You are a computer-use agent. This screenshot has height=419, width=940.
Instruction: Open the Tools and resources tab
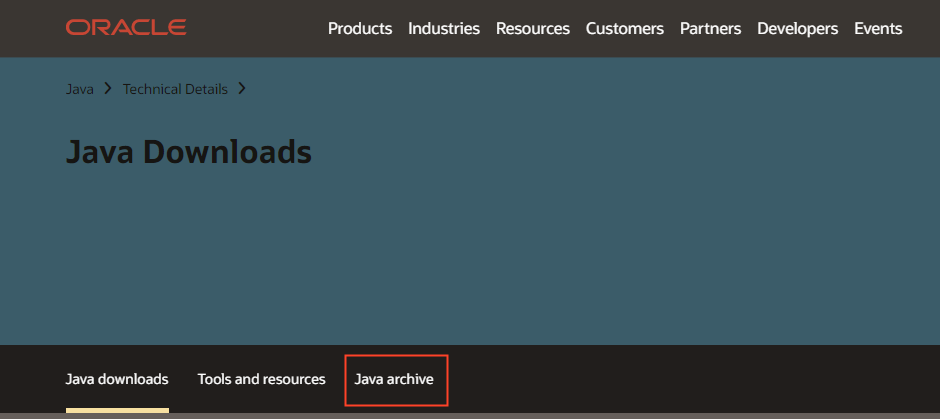(262, 380)
